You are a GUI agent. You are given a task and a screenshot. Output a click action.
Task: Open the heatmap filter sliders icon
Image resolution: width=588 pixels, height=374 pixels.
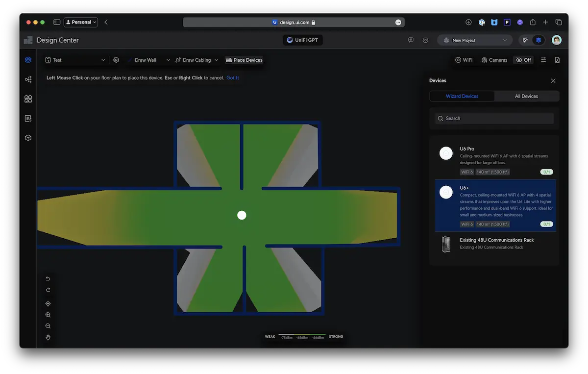click(543, 60)
